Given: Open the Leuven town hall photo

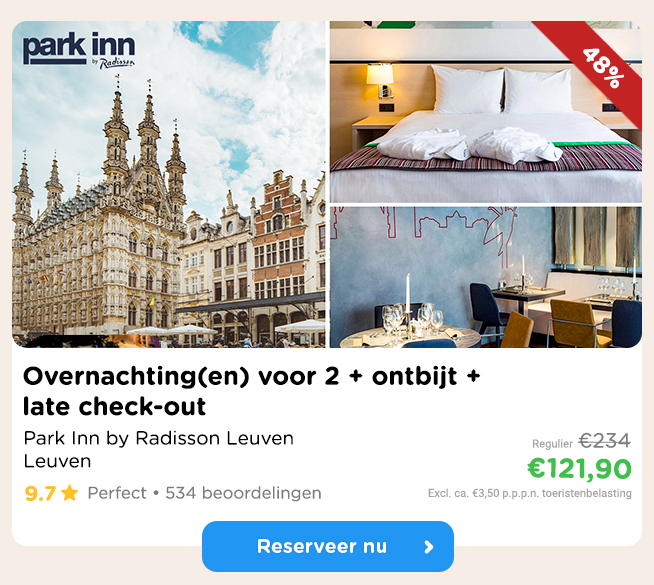Looking at the screenshot, I should click(x=169, y=184).
